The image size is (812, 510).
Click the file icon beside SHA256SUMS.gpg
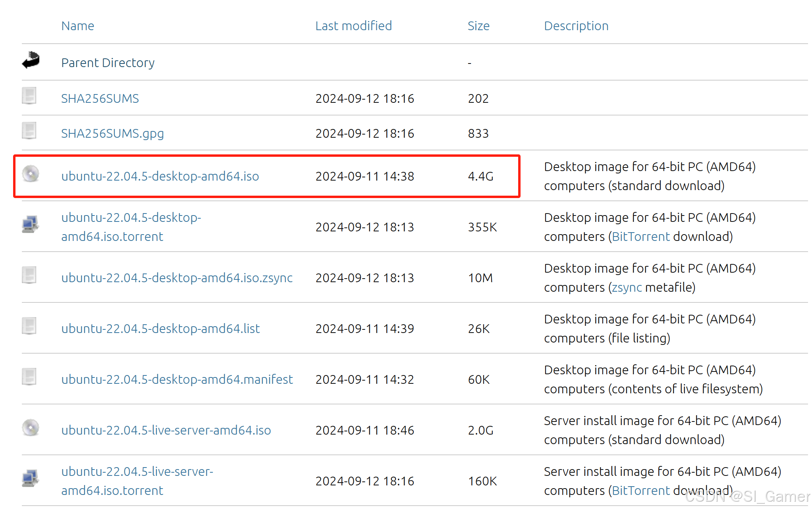coord(29,131)
